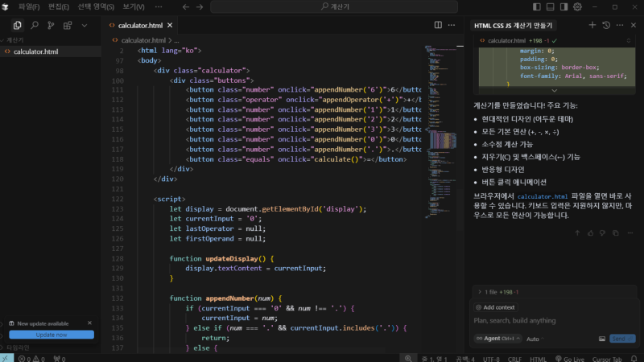Start Go Live server
This screenshot has height=362, width=644.
[x=569, y=359]
